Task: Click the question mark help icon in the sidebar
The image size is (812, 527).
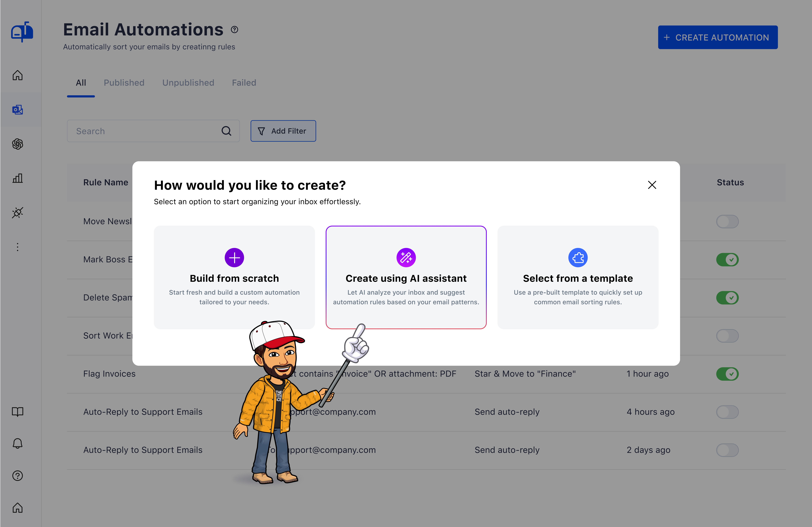Action: pyautogui.click(x=18, y=475)
